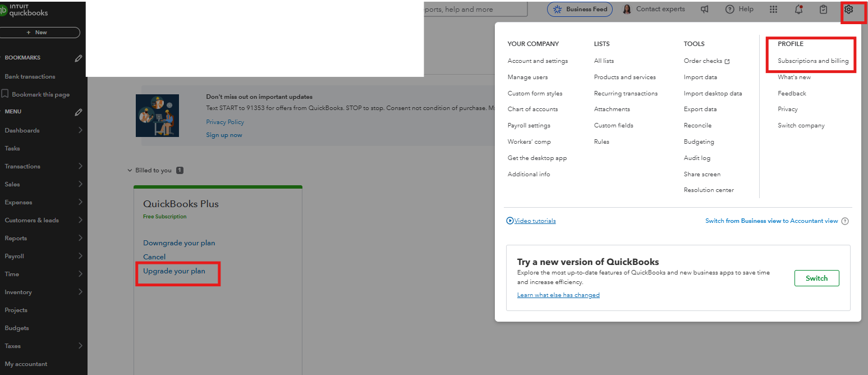Open Tasks in the sidebar
Image resolution: width=868 pixels, height=375 pixels.
(12, 148)
